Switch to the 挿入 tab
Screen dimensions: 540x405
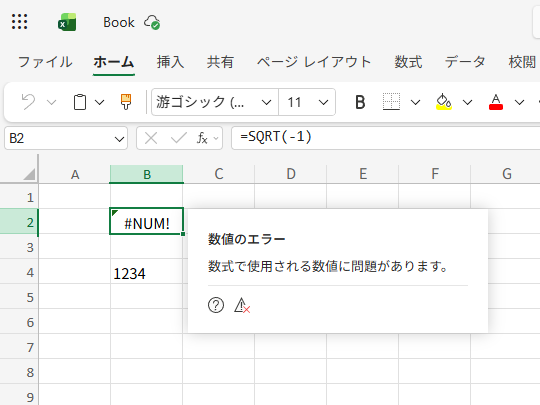pyautogui.click(x=170, y=62)
